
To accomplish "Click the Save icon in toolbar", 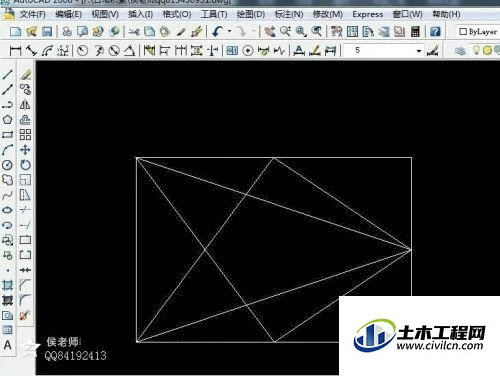I will 47,32.
